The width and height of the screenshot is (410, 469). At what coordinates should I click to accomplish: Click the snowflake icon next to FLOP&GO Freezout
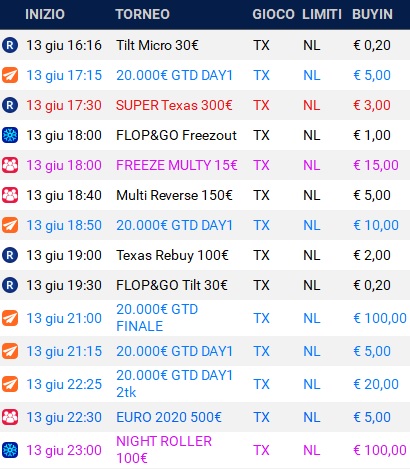[x=10, y=135]
